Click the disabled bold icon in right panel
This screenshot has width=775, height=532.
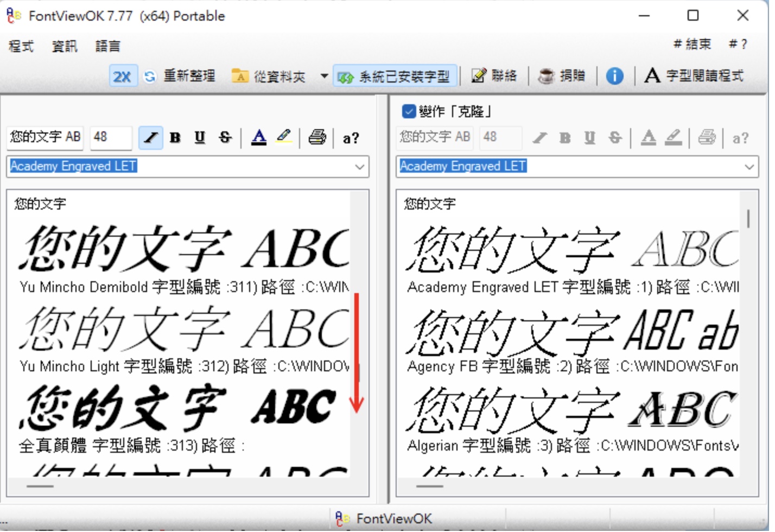(x=564, y=138)
